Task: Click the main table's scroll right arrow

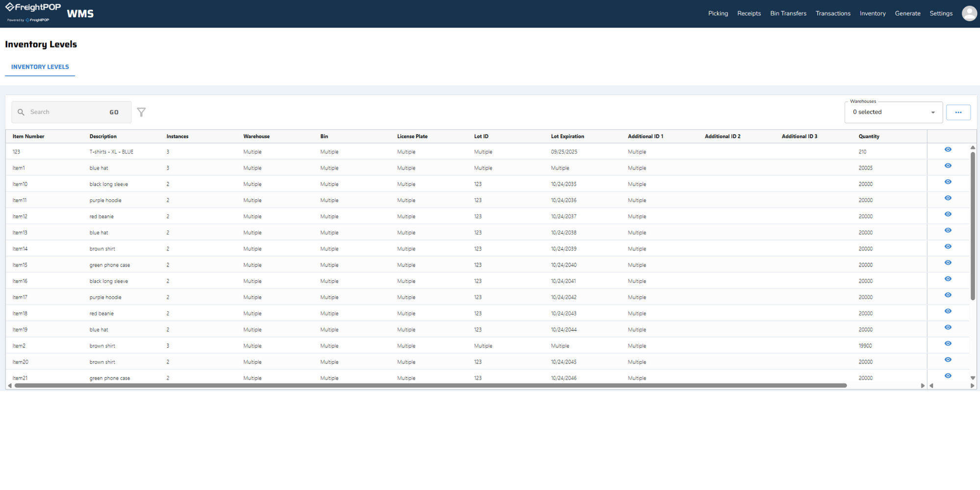Action: tap(923, 386)
